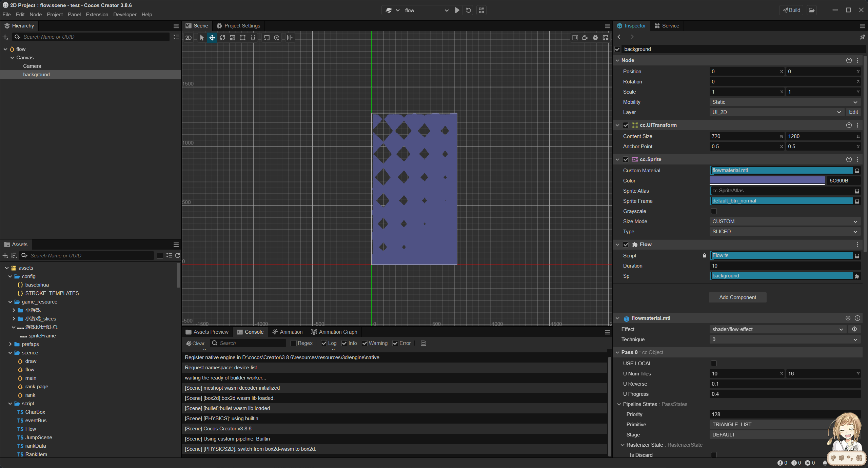The height and width of the screenshot is (468, 868).
Task: Open the scene settings gear icon
Action: 595,38
